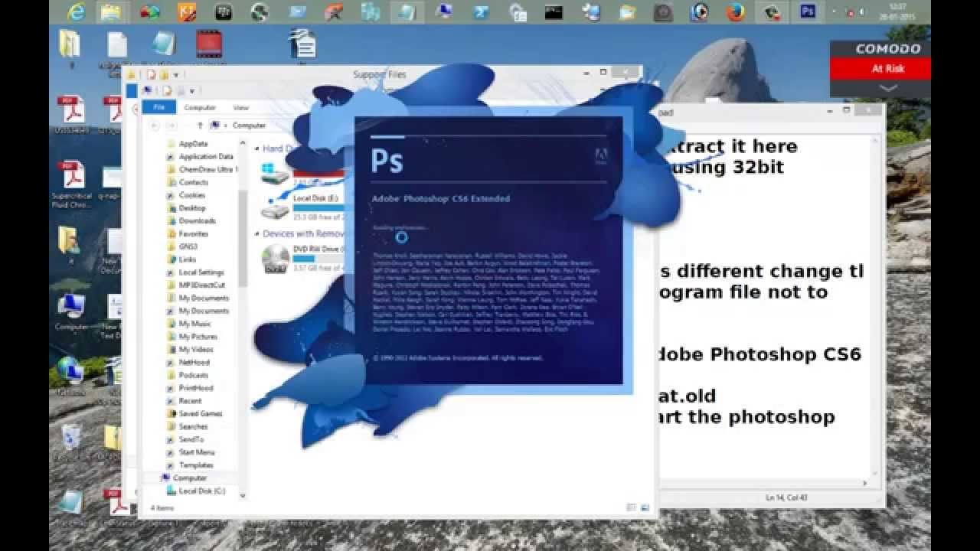Screen dimensions: 980x551
Task: Open Support Files quick access toolbar dropdown
Action: point(176,75)
